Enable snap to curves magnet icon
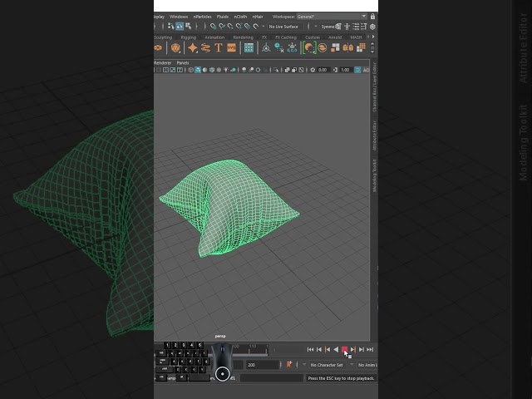Screen dimensions: 532x399 tap(222, 26)
